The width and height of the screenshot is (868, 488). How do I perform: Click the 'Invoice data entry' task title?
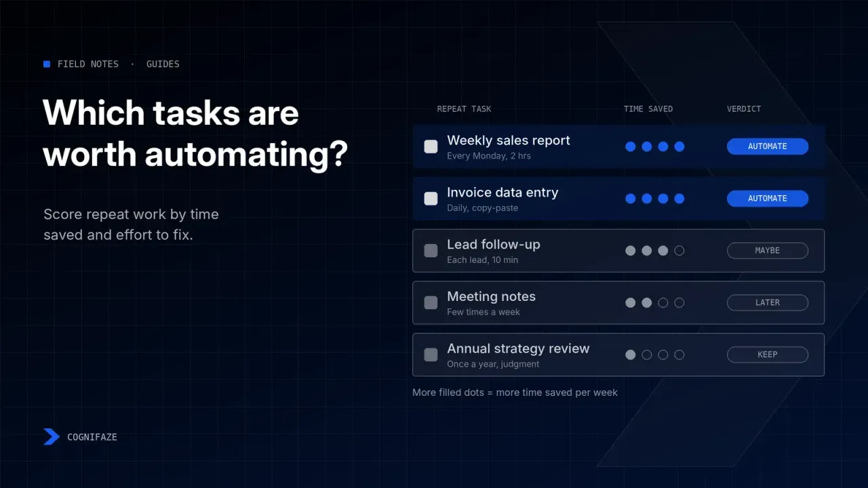(x=502, y=192)
